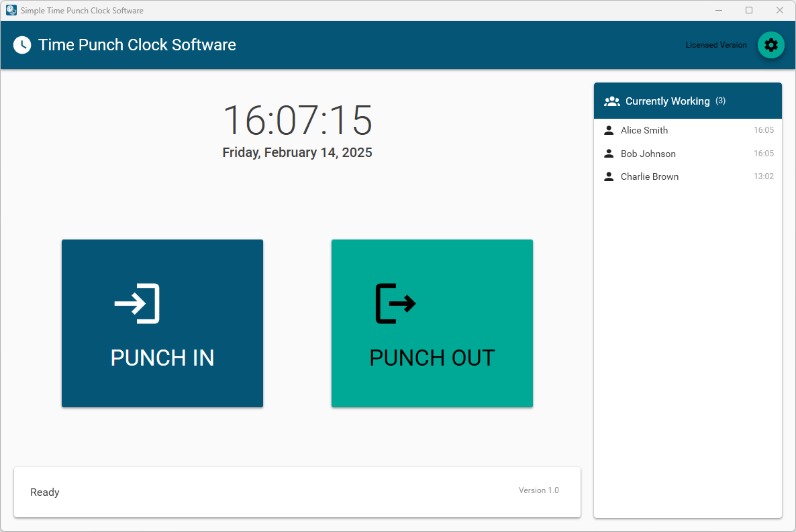Click the Currently Working panel header
Image resolution: width=796 pixels, height=532 pixels.
click(x=687, y=100)
